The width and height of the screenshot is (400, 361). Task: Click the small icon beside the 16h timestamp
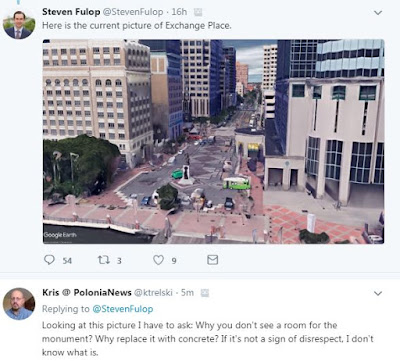click(198, 12)
